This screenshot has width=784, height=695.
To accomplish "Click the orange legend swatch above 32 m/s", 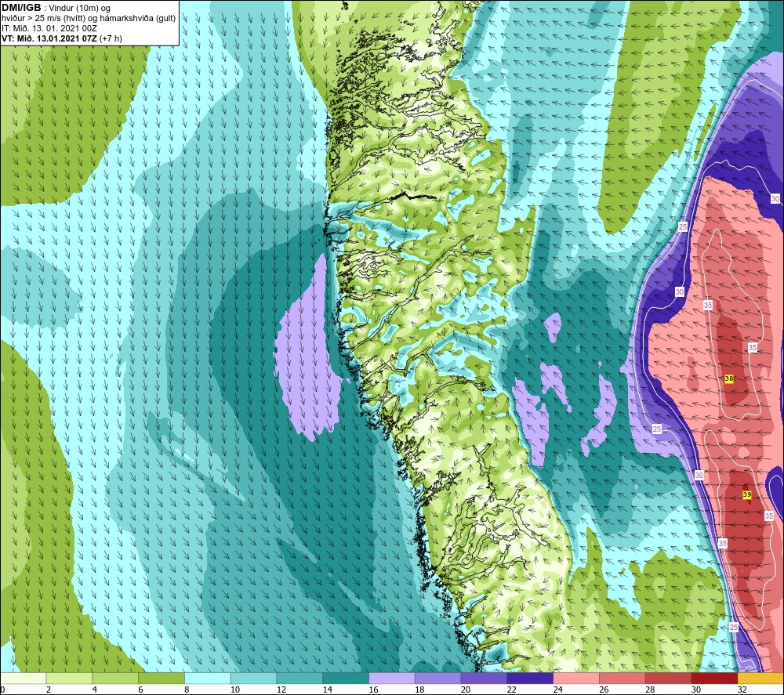I will click(x=760, y=678).
